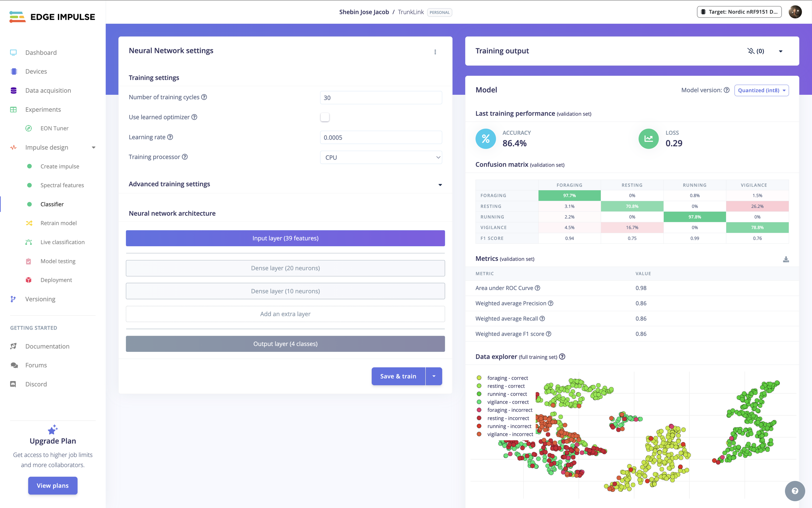Expand Advanced training settings section
Image resolution: width=812 pixels, height=508 pixels.
point(285,184)
